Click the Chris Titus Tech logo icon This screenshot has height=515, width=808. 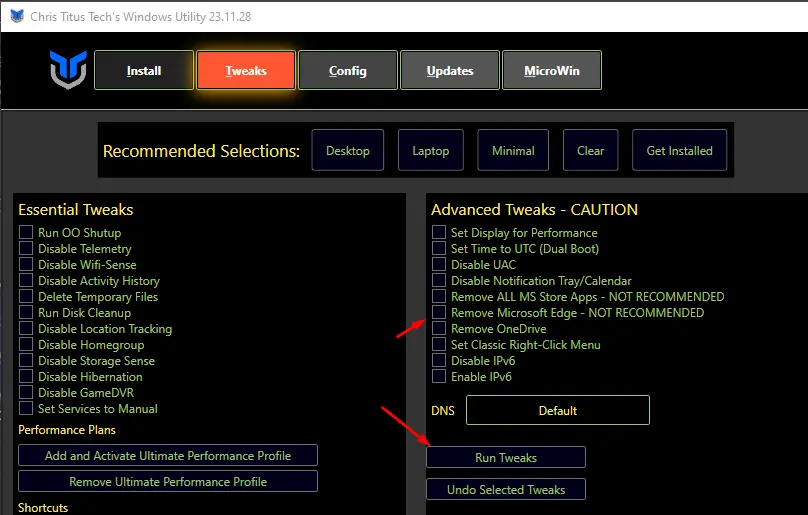pos(68,70)
